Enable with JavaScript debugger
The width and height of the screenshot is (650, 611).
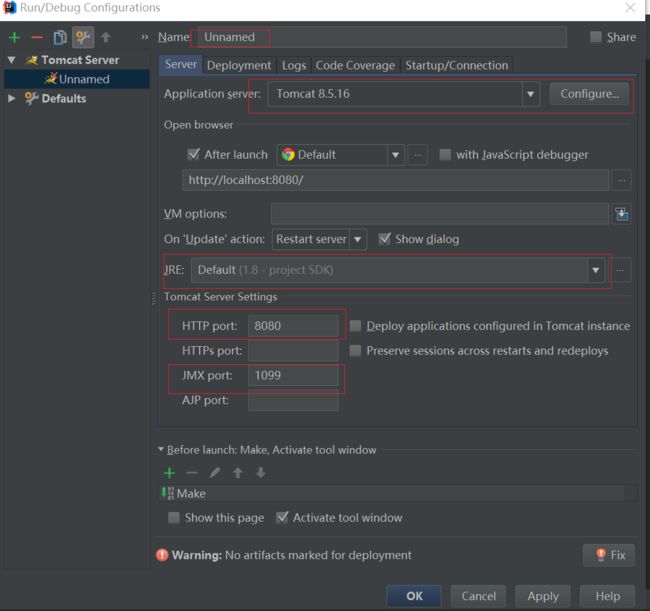click(445, 155)
